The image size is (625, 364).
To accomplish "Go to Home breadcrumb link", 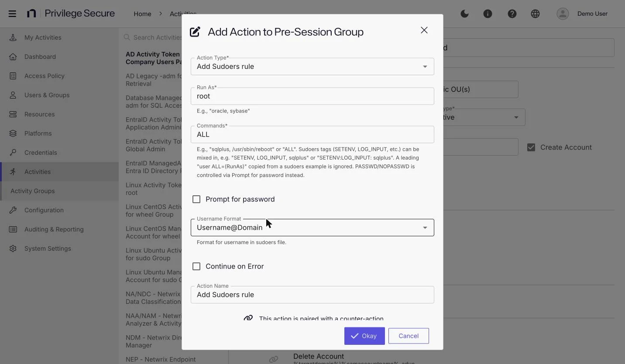I will click(x=142, y=14).
